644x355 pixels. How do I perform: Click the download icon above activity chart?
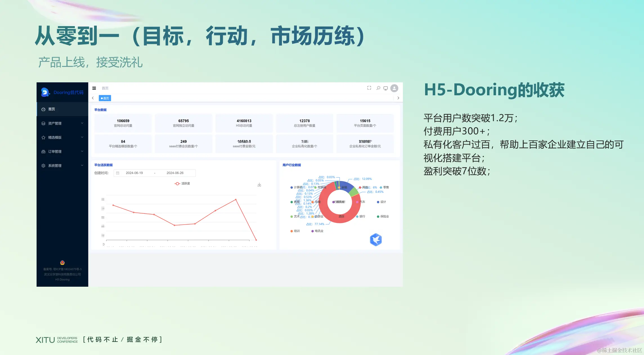click(x=259, y=185)
